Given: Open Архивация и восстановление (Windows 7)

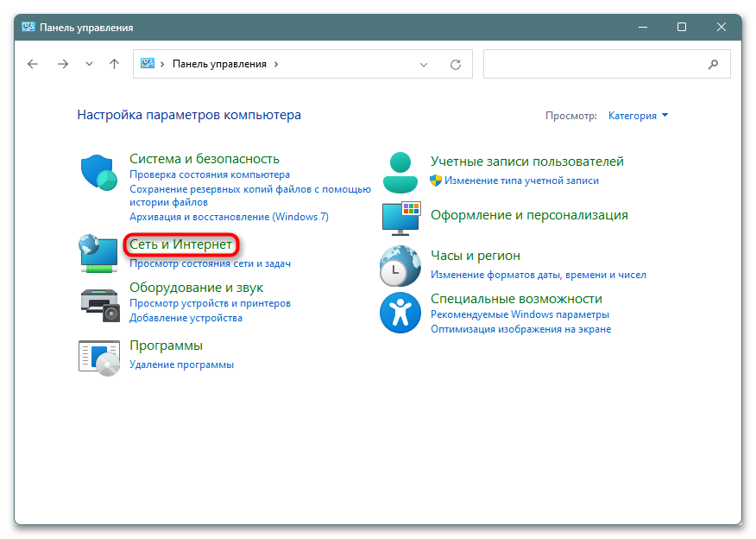Looking at the screenshot, I should 229,217.
